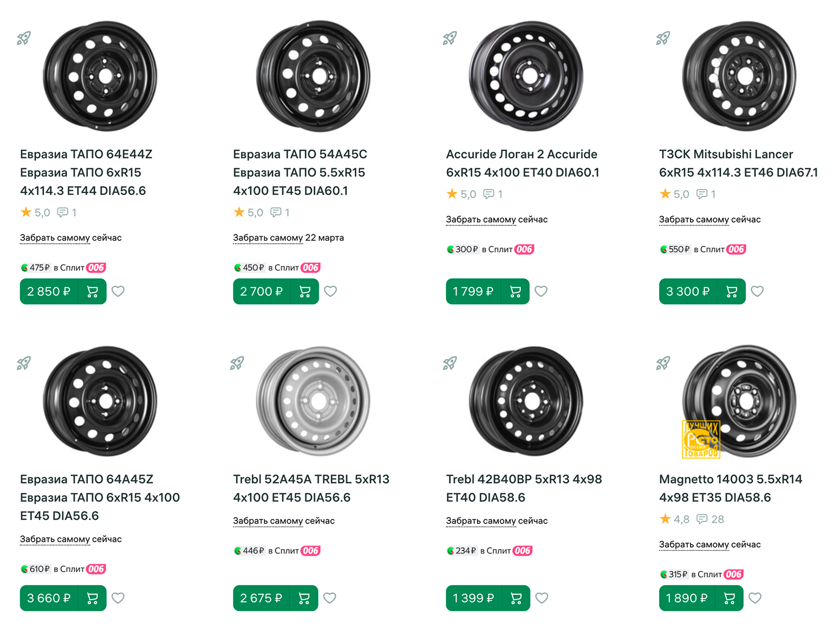This screenshot has width=834, height=644.
Task: Click the Magnetto 14003 wheel thumbnail
Action: [x=739, y=401]
